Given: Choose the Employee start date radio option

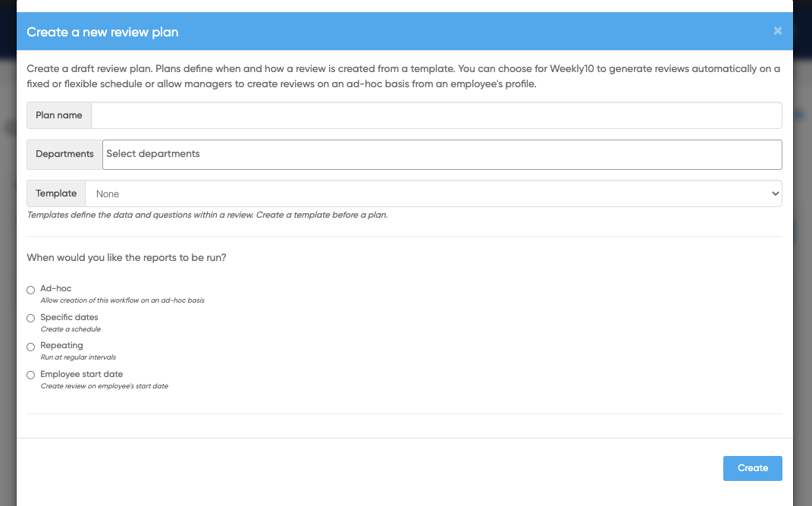Looking at the screenshot, I should pyautogui.click(x=30, y=375).
